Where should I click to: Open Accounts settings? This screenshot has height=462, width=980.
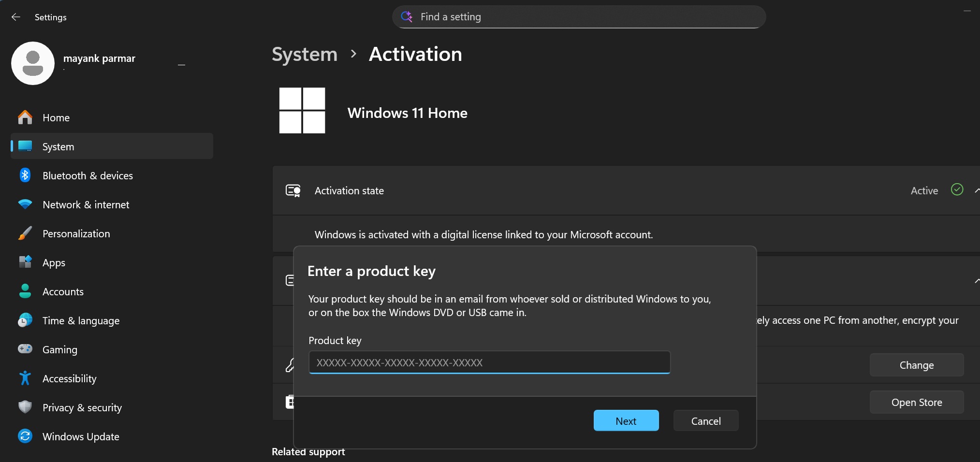(112, 291)
